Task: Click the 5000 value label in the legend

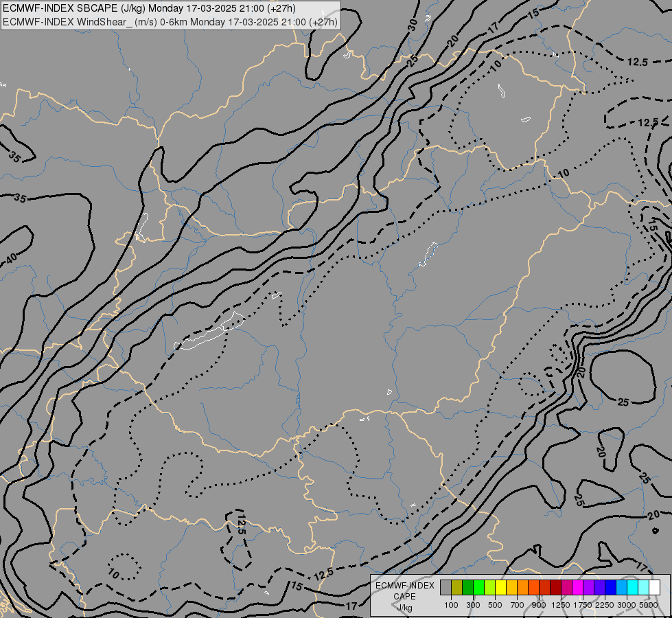Action: click(x=649, y=605)
